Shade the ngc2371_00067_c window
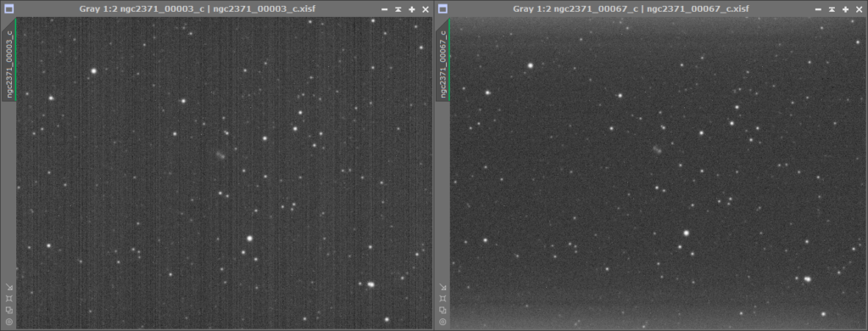 [832, 9]
